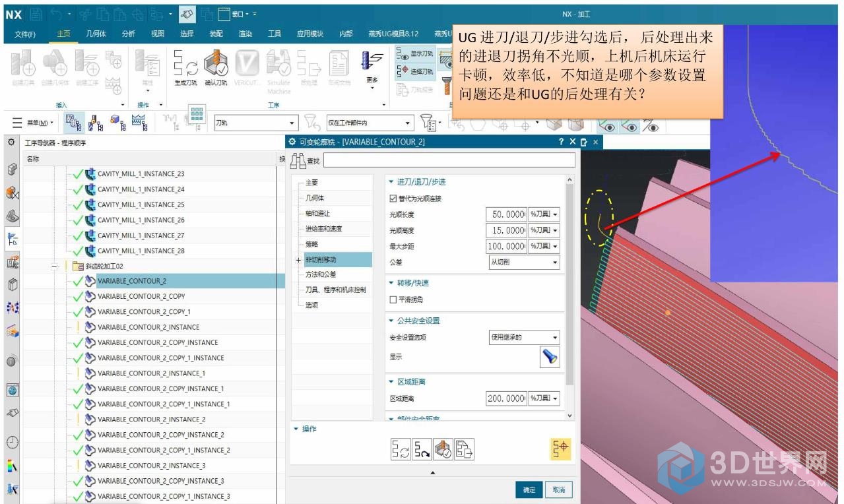Click the Generate icon in the dialog's 操作 section
The image size is (844, 504).
tap(399, 451)
